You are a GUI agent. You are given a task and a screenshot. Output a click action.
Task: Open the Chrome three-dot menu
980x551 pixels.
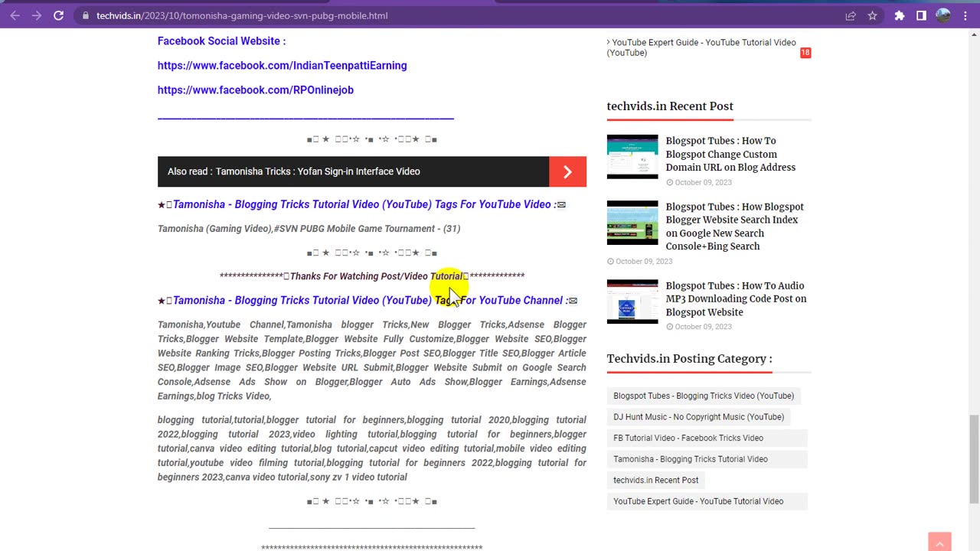965,15
